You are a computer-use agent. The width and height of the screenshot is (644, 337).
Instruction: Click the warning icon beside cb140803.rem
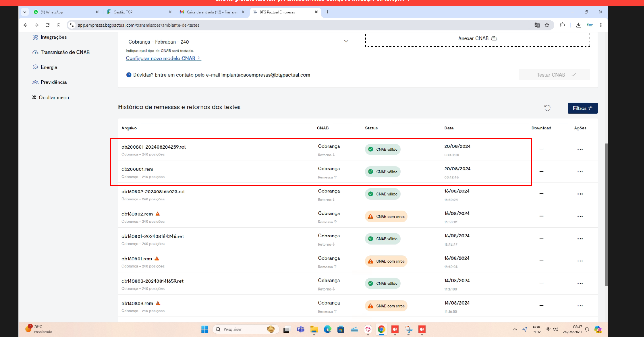click(x=158, y=303)
